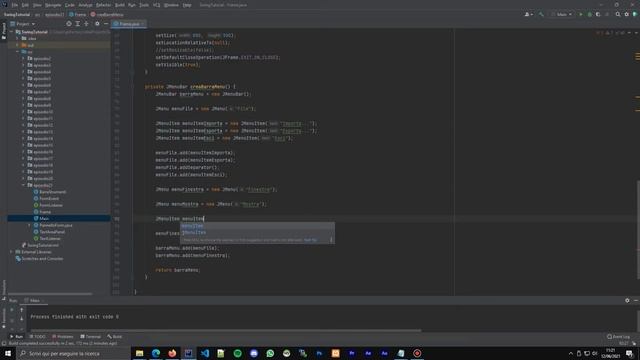This screenshot has width=640, height=360.
Task: Open the Navigate menu
Action: pyautogui.click(x=53, y=5)
